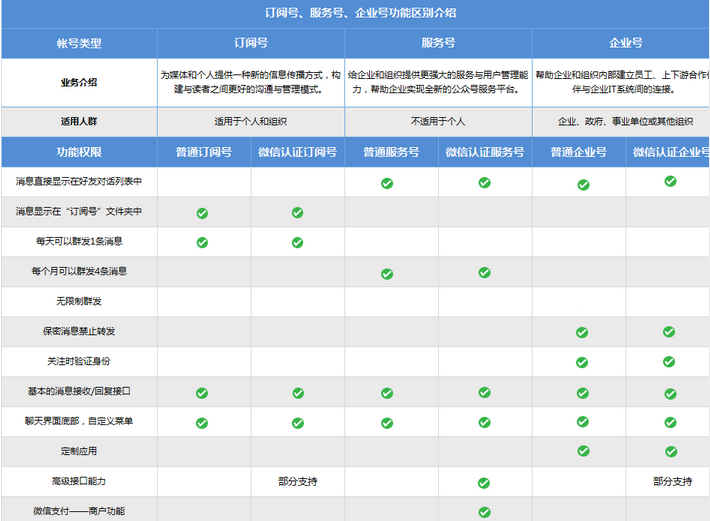Click the checkmark in 微信支付——商户功能 row

pos(484,512)
